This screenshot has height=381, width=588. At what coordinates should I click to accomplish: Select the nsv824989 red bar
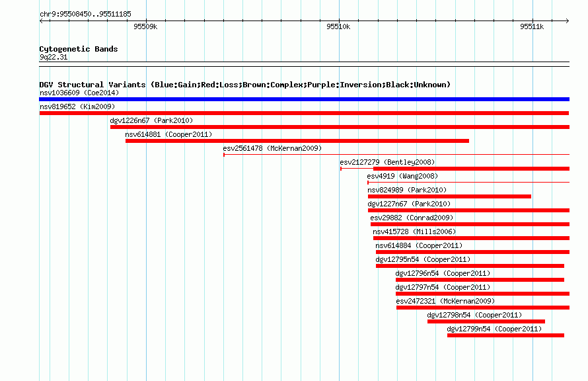[449, 196]
